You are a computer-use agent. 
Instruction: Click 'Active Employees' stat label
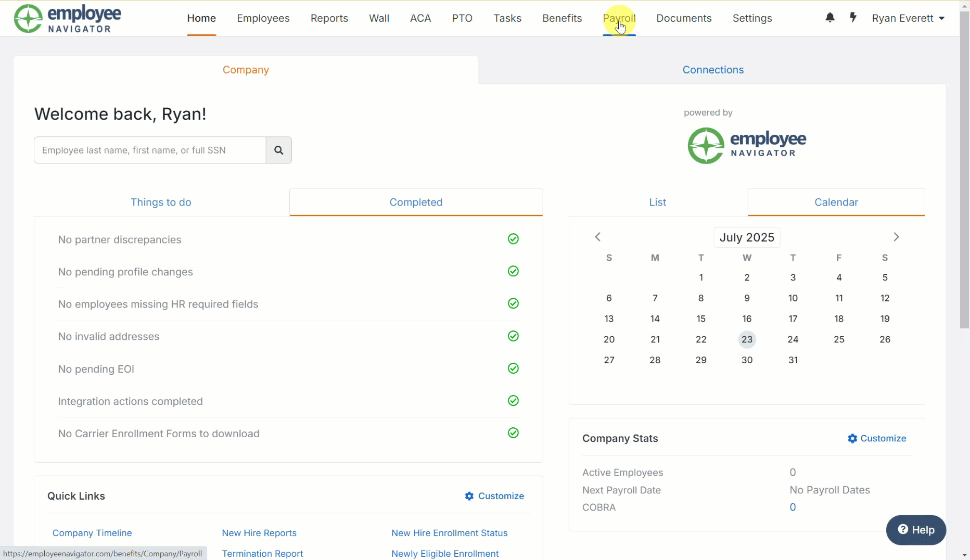[622, 473]
